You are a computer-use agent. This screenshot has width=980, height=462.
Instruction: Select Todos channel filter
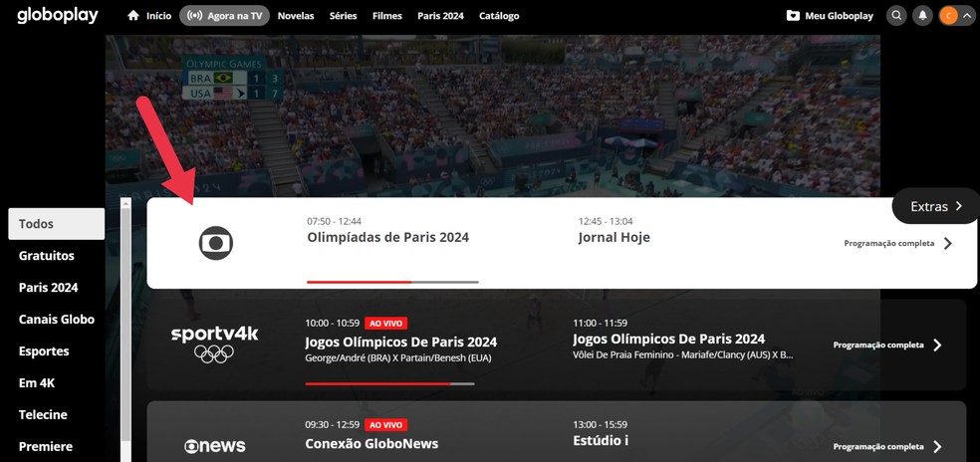pyautogui.click(x=56, y=224)
